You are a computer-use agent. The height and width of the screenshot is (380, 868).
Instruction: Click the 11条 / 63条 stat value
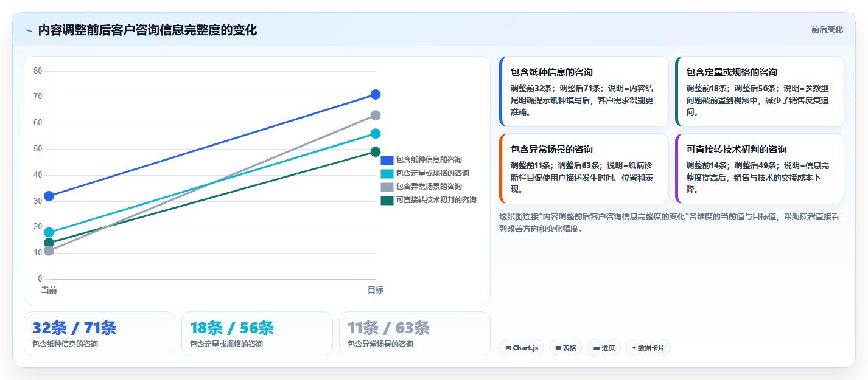click(x=389, y=328)
